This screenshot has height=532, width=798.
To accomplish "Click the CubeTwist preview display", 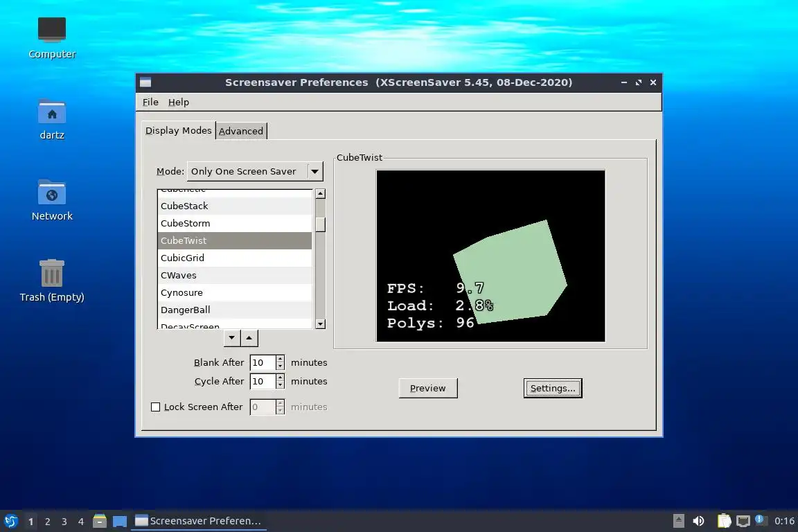I will point(490,256).
